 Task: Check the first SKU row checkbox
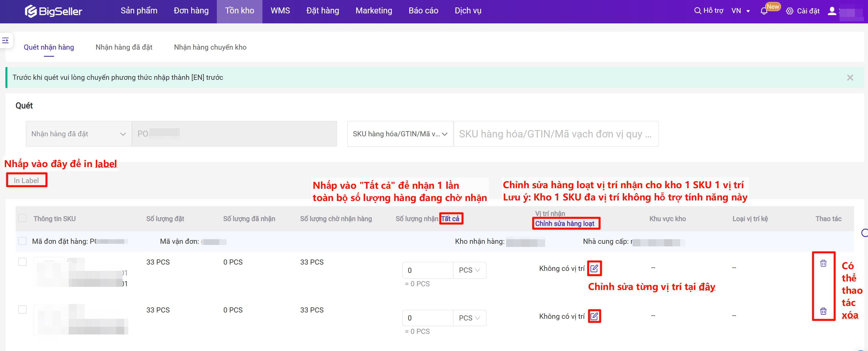23,262
